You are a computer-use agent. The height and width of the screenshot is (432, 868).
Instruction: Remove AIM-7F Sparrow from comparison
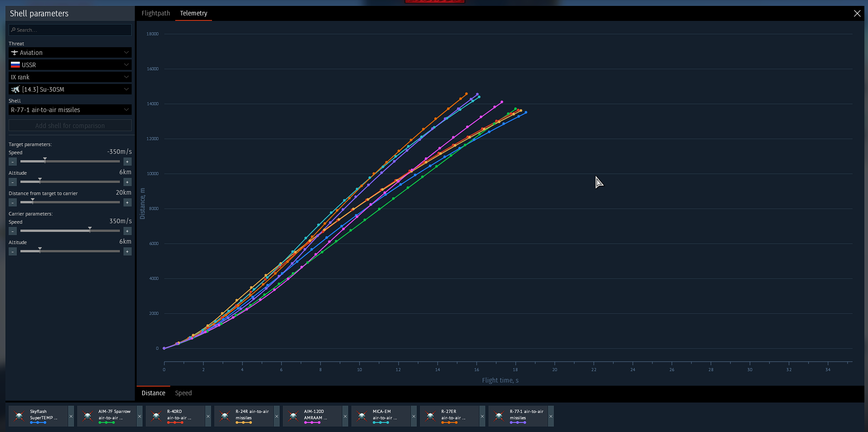[x=139, y=416]
